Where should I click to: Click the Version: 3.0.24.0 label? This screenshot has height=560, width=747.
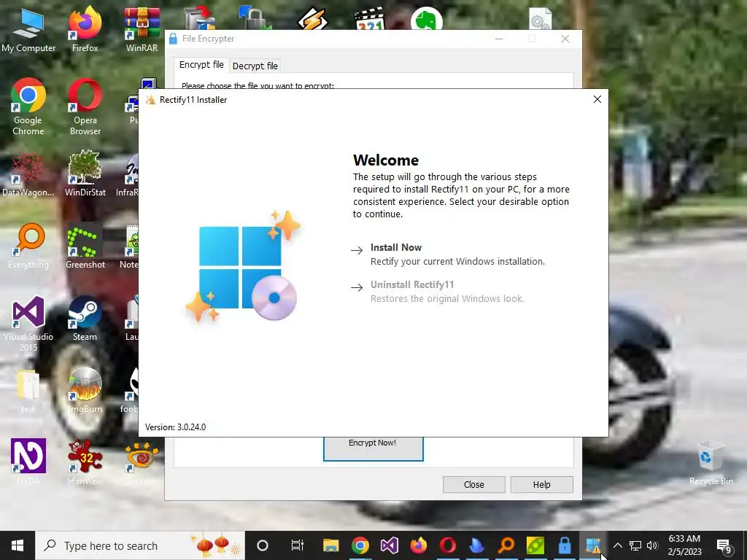point(175,427)
